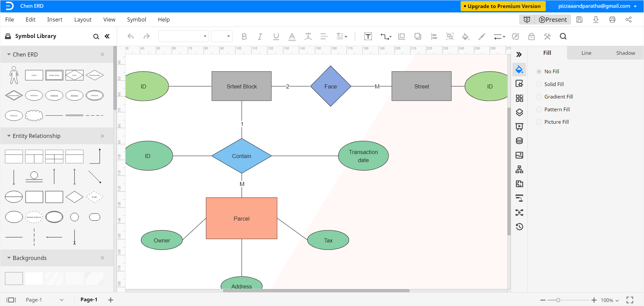Open the History panel via the clock icon

[x=519, y=227]
